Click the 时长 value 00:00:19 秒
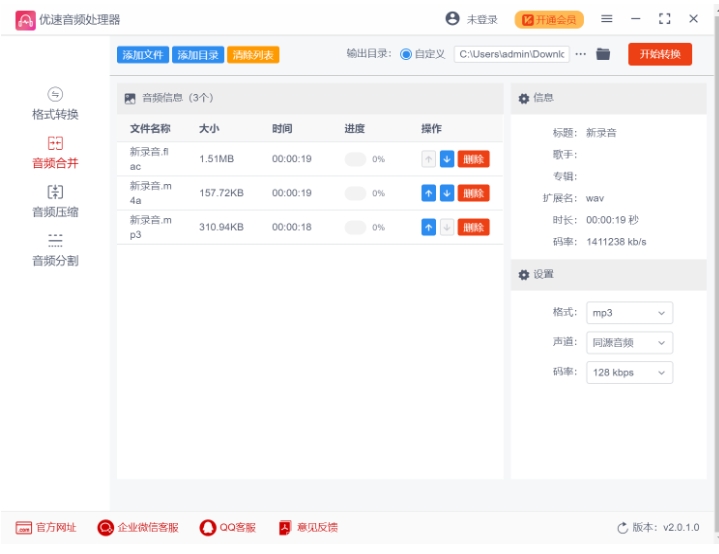The image size is (719, 554). coord(612,220)
